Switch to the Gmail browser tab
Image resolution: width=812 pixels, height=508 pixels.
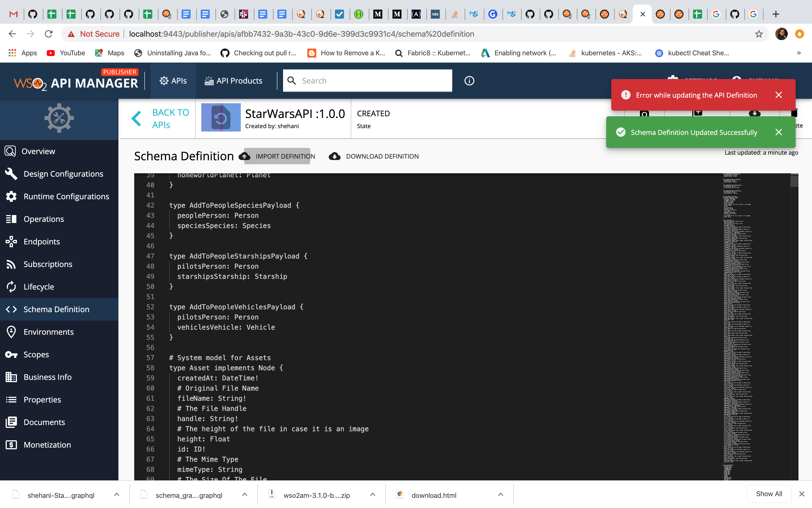coord(14,14)
